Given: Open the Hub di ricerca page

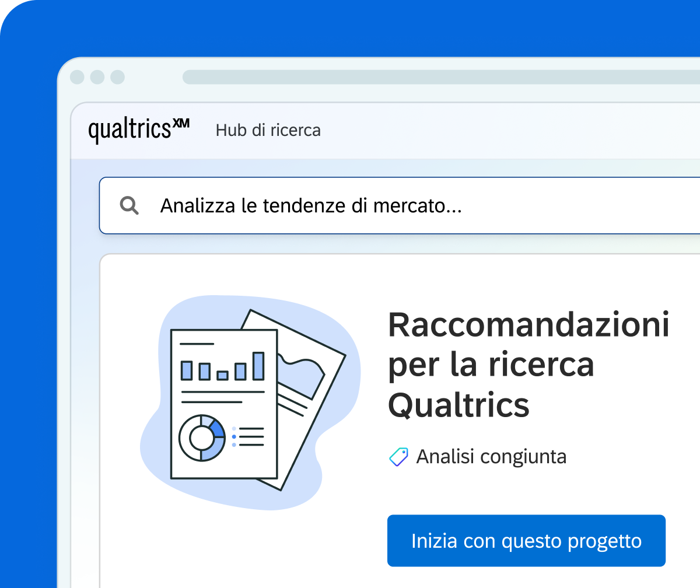Looking at the screenshot, I should [x=268, y=130].
